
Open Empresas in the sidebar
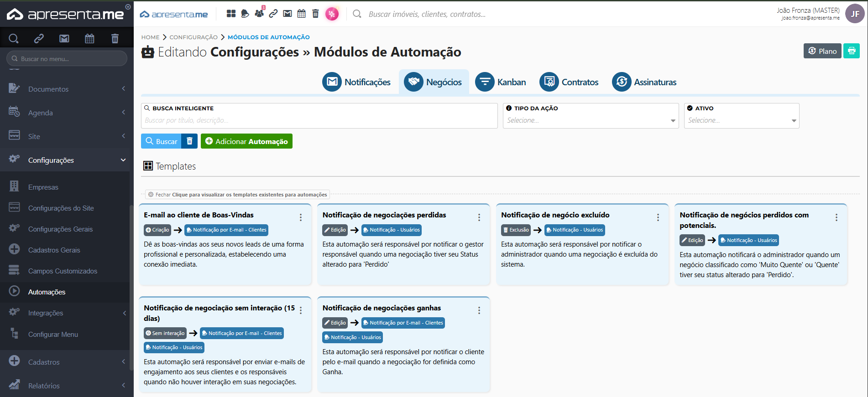[x=65, y=187]
